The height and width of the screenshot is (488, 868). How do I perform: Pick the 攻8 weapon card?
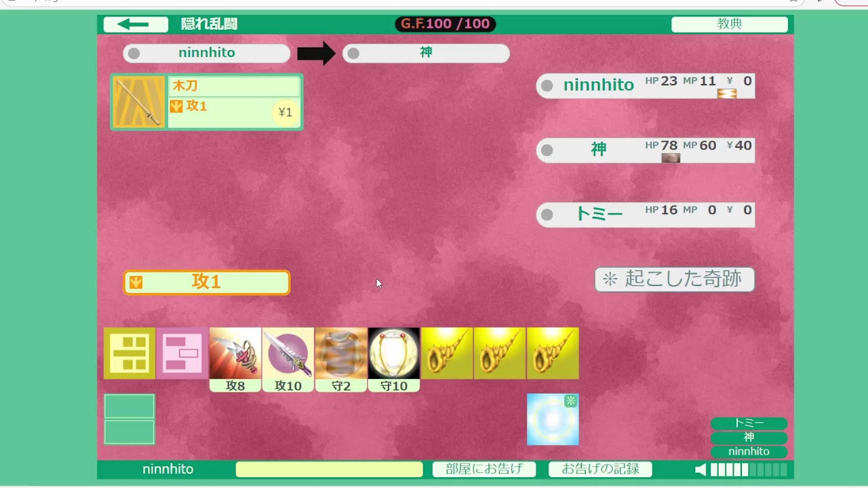[235, 360]
